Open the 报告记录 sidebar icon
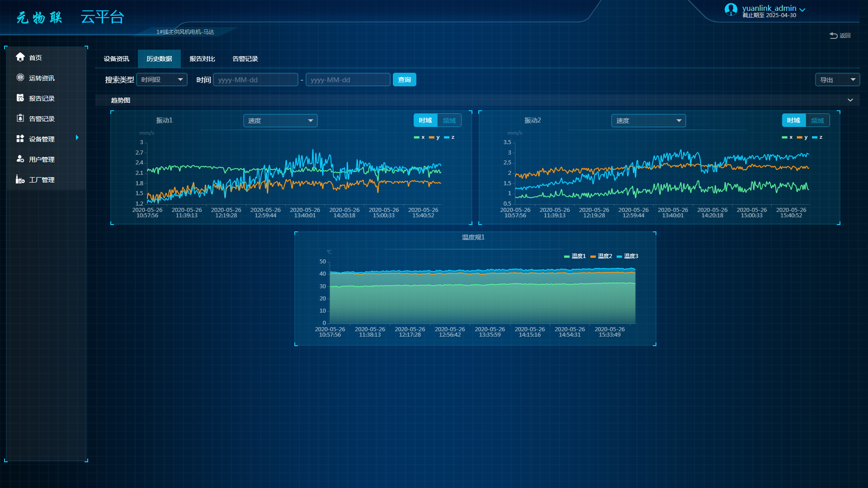 (x=20, y=98)
